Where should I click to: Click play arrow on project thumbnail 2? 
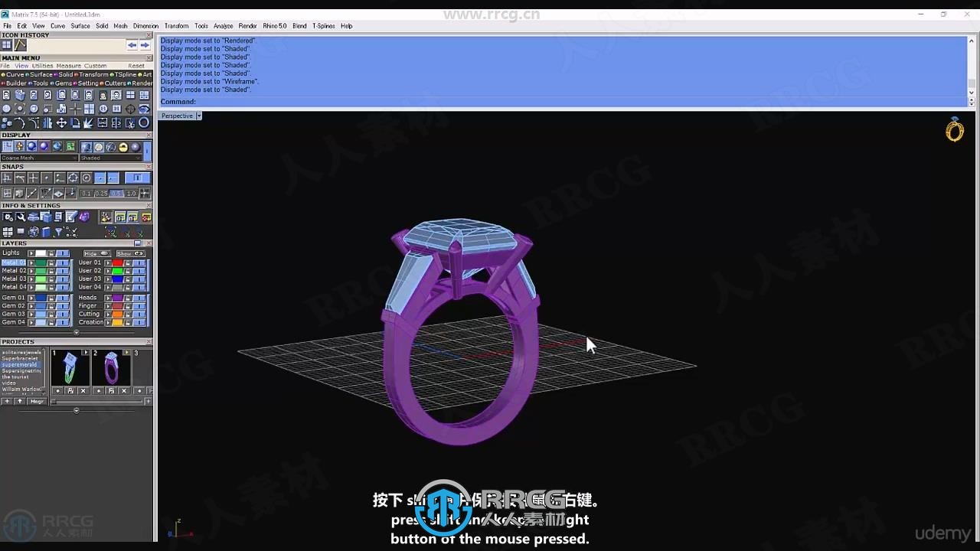tap(127, 352)
